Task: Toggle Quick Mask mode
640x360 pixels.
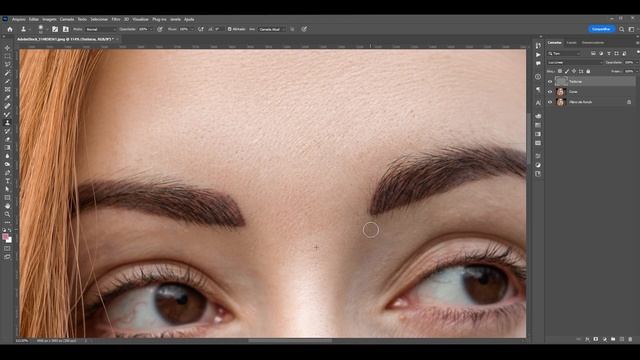Action: 7,248
